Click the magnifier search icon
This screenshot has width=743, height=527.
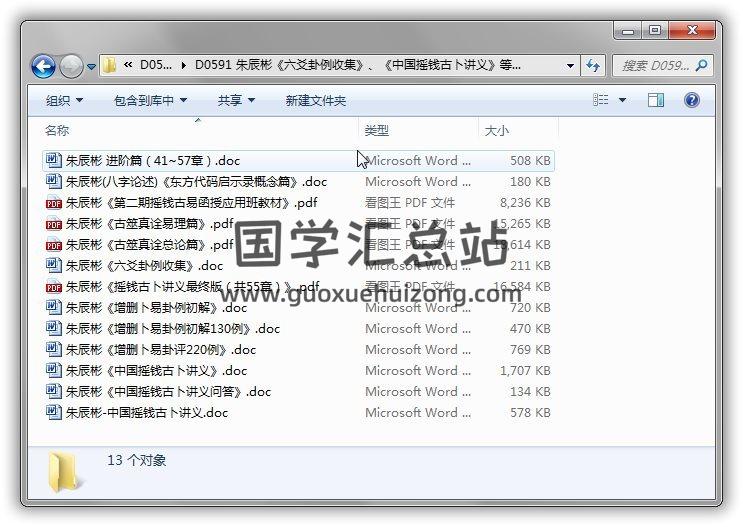[701, 65]
